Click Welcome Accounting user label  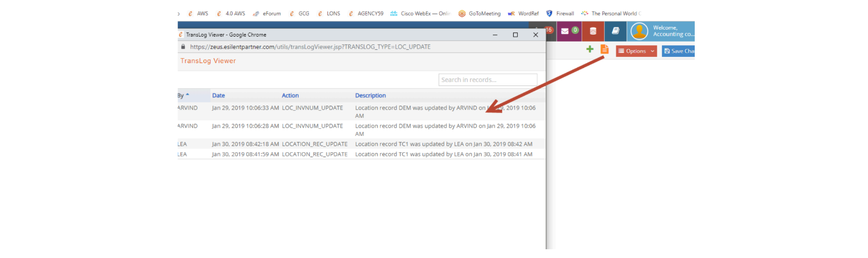coord(673,31)
